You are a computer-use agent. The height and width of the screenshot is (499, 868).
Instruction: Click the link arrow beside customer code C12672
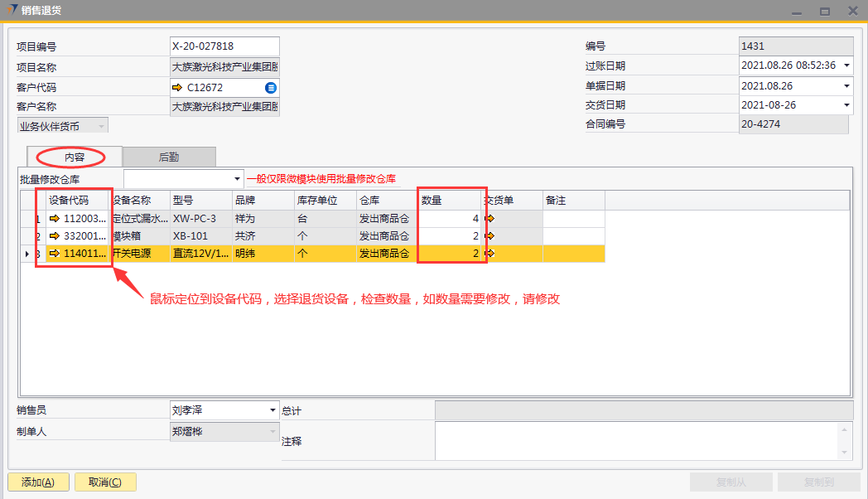(x=177, y=88)
